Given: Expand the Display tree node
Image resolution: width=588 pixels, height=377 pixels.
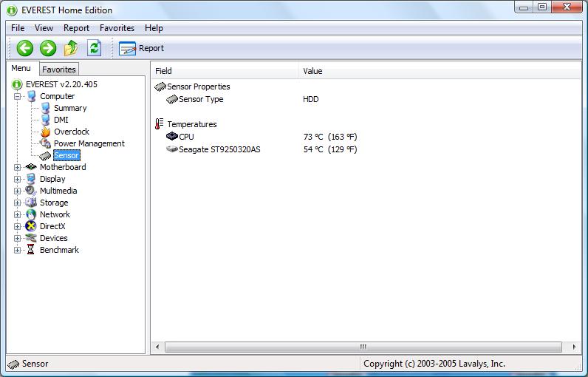Looking at the screenshot, I should tap(17, 180).
